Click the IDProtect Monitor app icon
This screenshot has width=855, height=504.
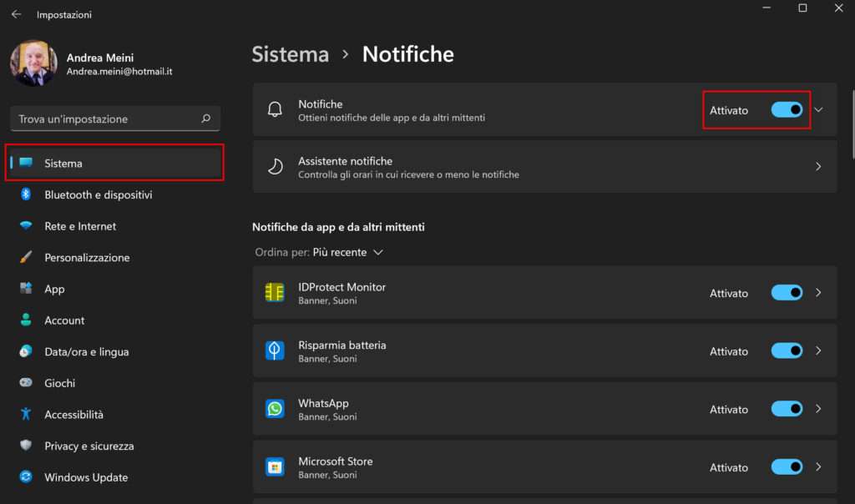coord(274,293)
